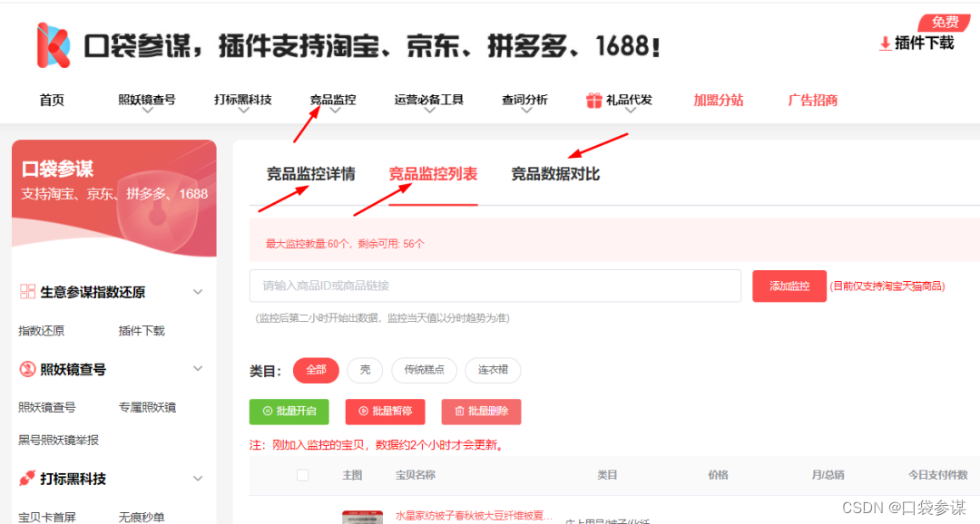980x524 pixels.
Task: Switch to the 竞品监控详情 tab
Action: click(310, 174)
